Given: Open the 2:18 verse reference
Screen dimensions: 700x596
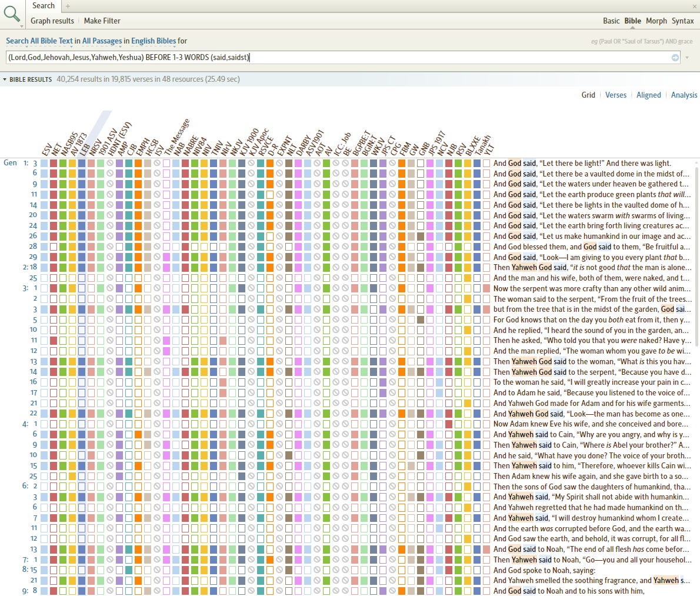Looking at the screenshot, I should [30, 267].
